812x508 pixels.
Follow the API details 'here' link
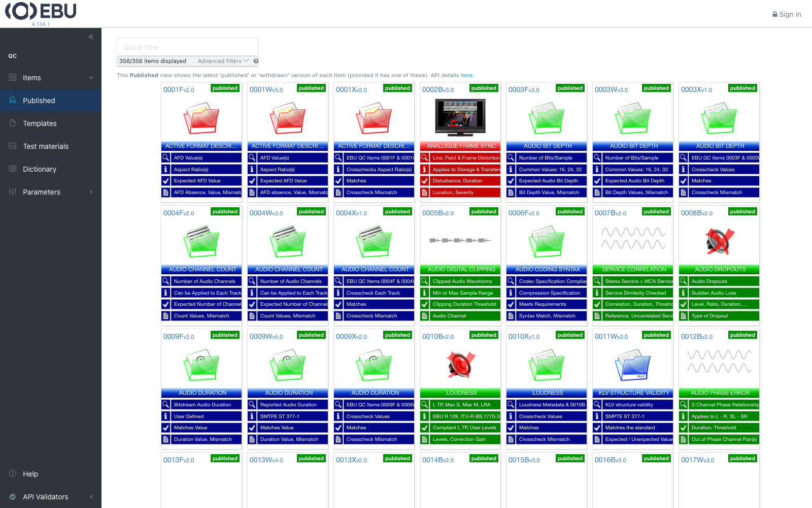click(467, 75)
